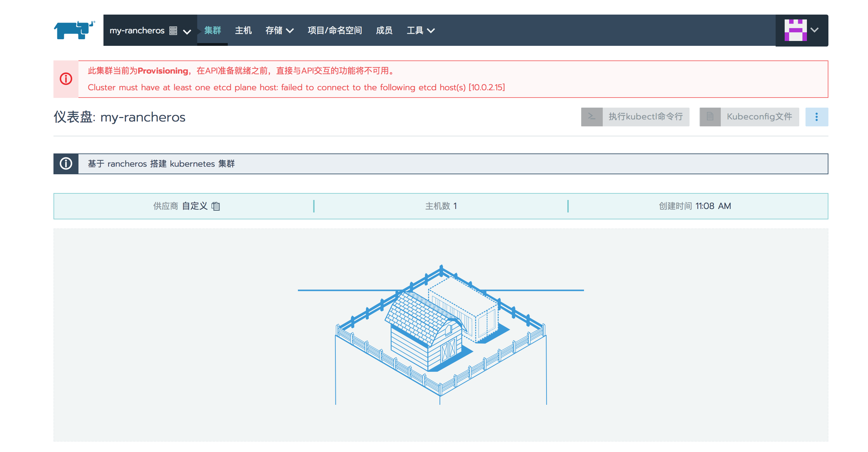Screen dimensions: 868x452
Task: Open the terminal icon on kubectl button
Action: pyautogui.click(x=592, y=117)
